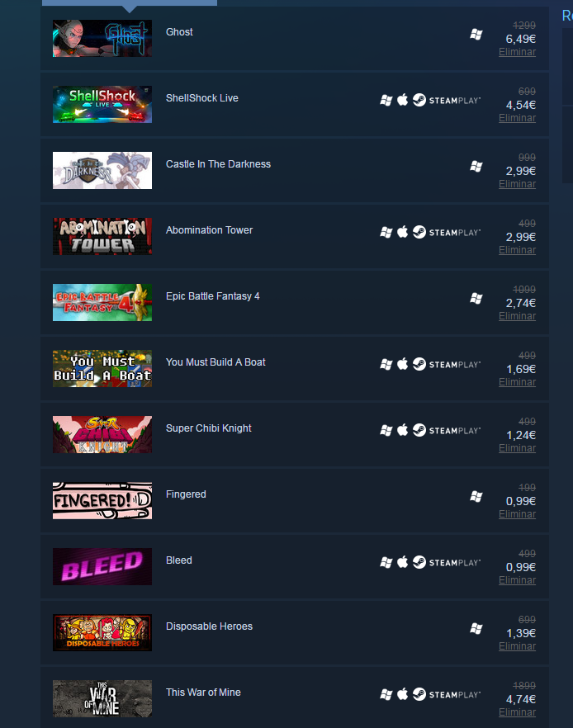573x728 pixels.
Task: Open the ShellShock Live game title
Action: tap(202, 98)
